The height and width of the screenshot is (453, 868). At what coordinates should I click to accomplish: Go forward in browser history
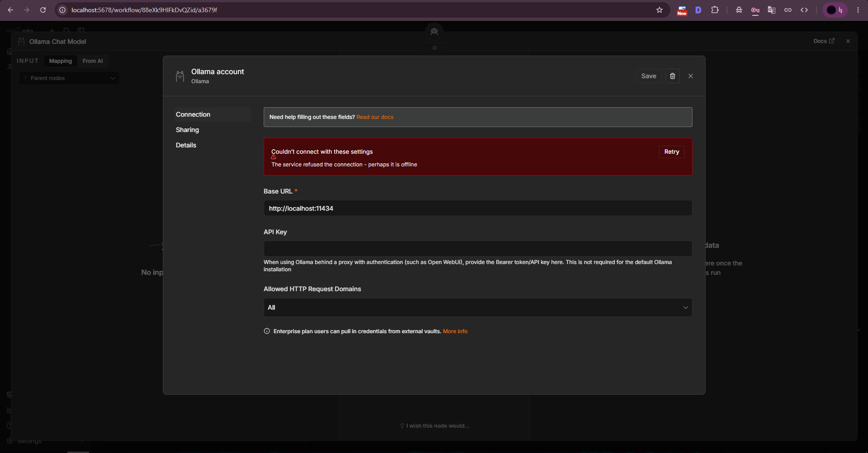(x=27, y=10)
